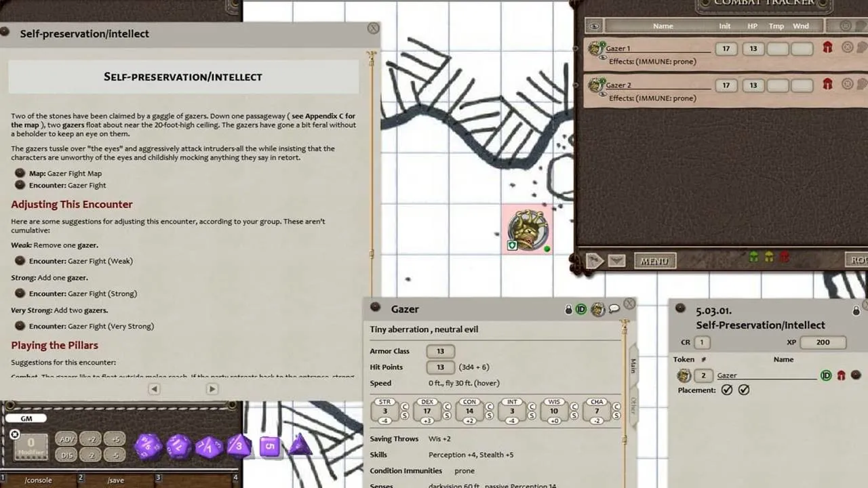The image size is (868, 488).
Task: Go to next story page arrow
Action: [x=212, y=389]
